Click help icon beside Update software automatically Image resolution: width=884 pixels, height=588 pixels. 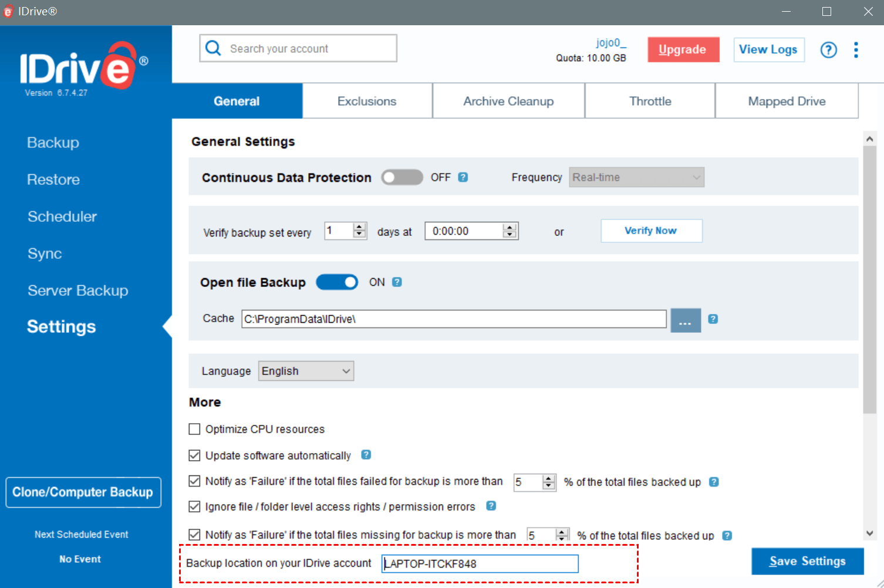point(366,455)
